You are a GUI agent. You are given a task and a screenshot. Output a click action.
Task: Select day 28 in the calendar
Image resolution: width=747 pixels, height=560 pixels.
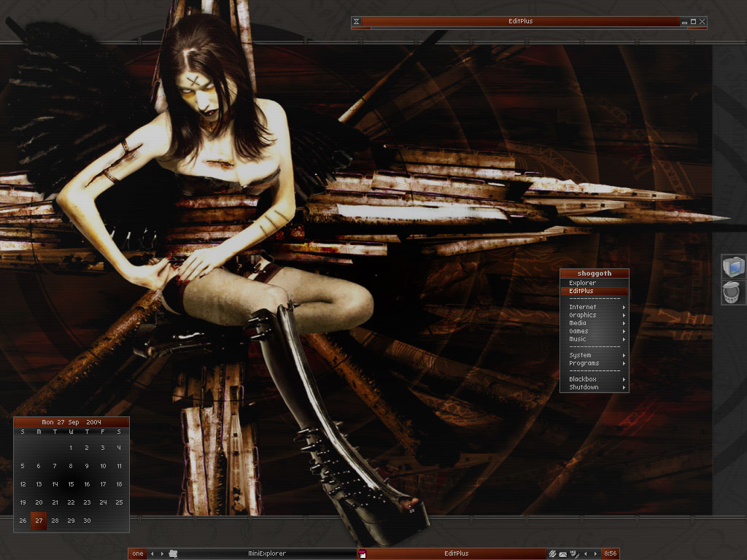55,521
